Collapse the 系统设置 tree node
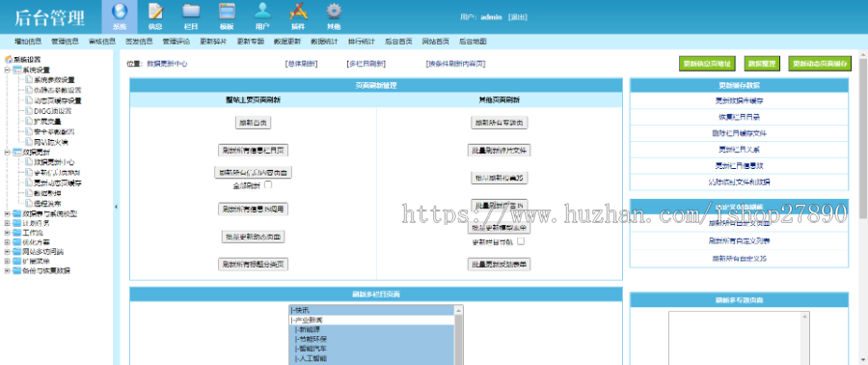Screen dimensions: 868x365 [7, 70]
